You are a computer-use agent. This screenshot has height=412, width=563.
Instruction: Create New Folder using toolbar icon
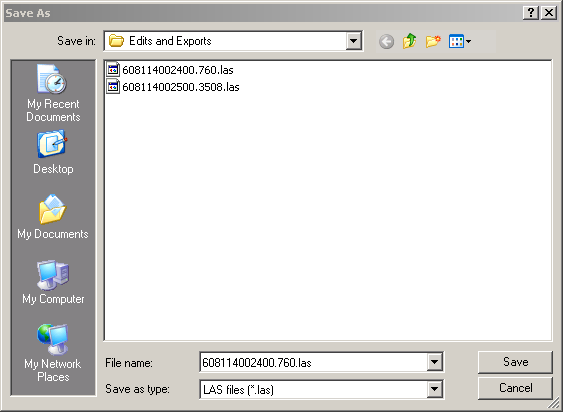(433, 42)
